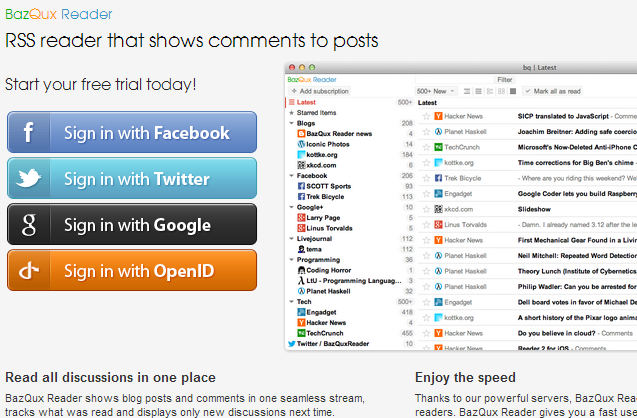Click the SCOTT Sports Facebook icon
The width and height of the screenshot is (637, 418).
click(x=301, y=186)
